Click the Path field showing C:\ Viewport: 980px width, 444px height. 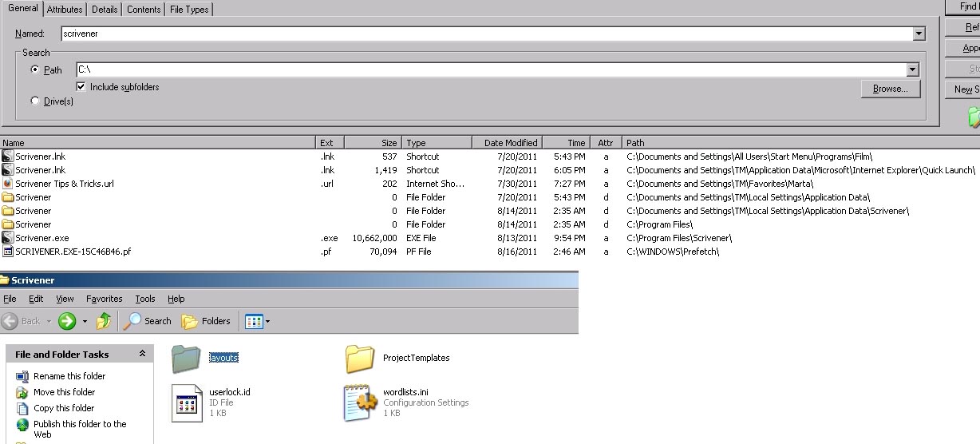coord(491,69)
